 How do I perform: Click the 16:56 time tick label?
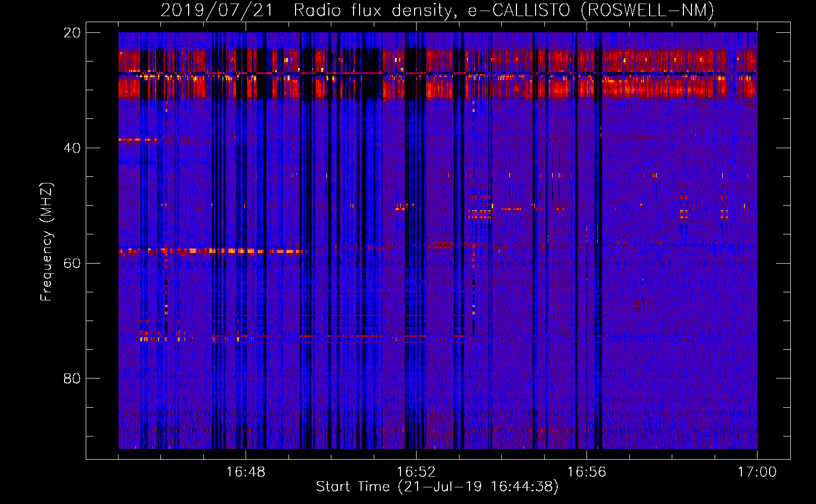587,472
